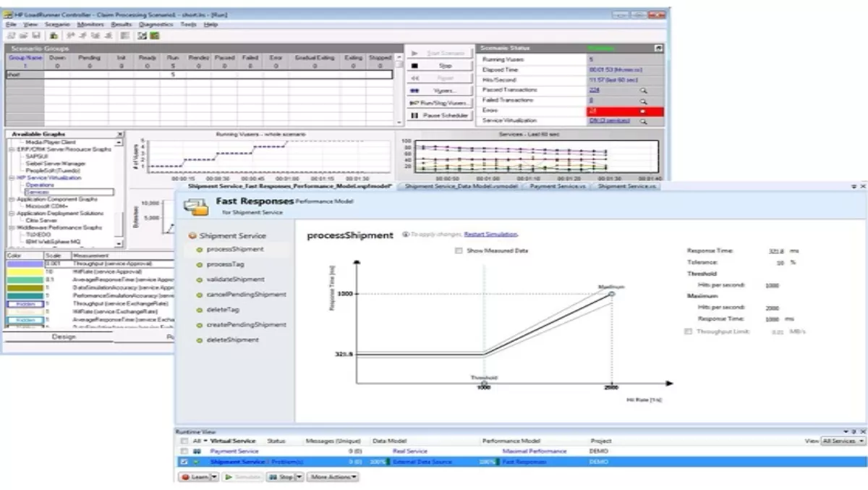Click the AverageResponseTime green color swatch
This screenshot has height=490, width=868.
pos(25,279)
